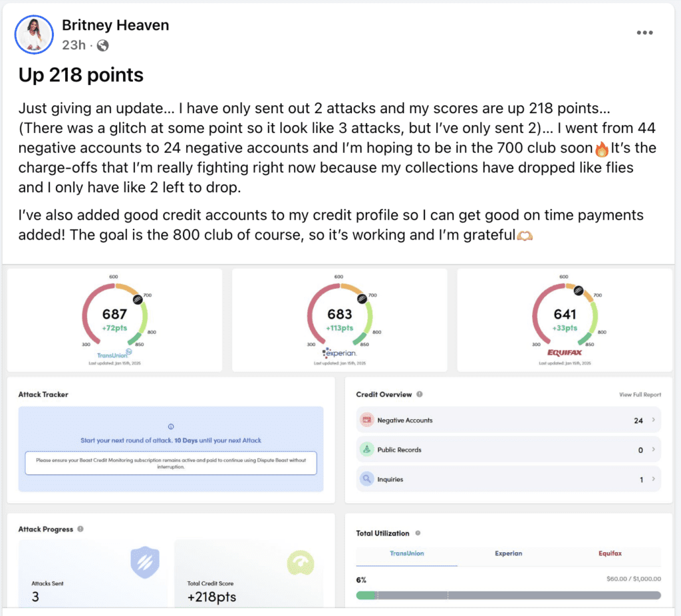Click the 6% utilization progress bar
Viewport: 681px width, 616px height.
(x=508, y=595)
